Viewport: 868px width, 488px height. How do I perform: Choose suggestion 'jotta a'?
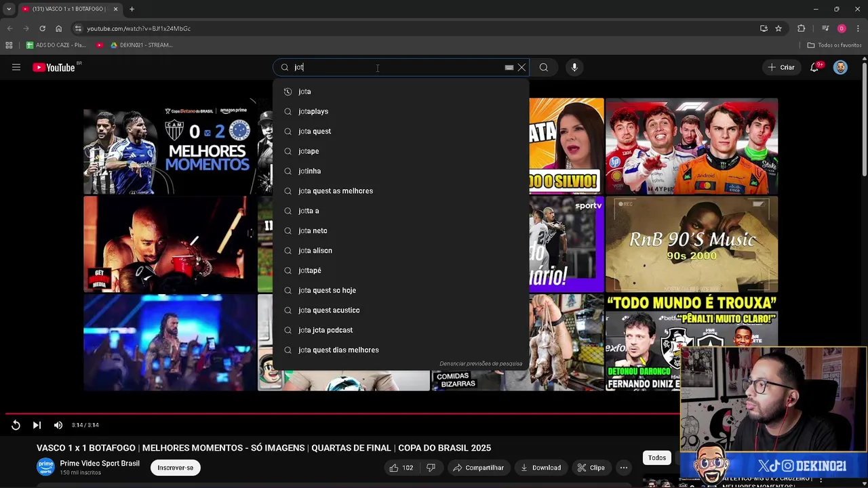click(x=400, y=211)
